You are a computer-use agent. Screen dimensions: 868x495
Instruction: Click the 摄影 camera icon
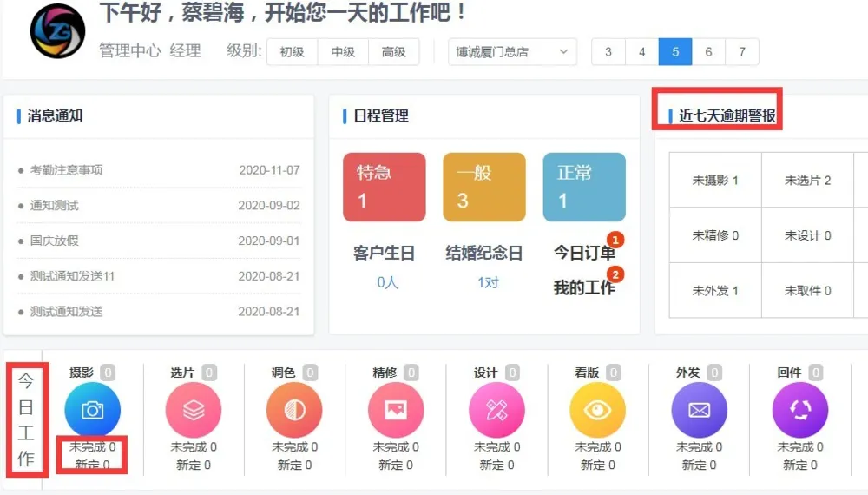92,410
